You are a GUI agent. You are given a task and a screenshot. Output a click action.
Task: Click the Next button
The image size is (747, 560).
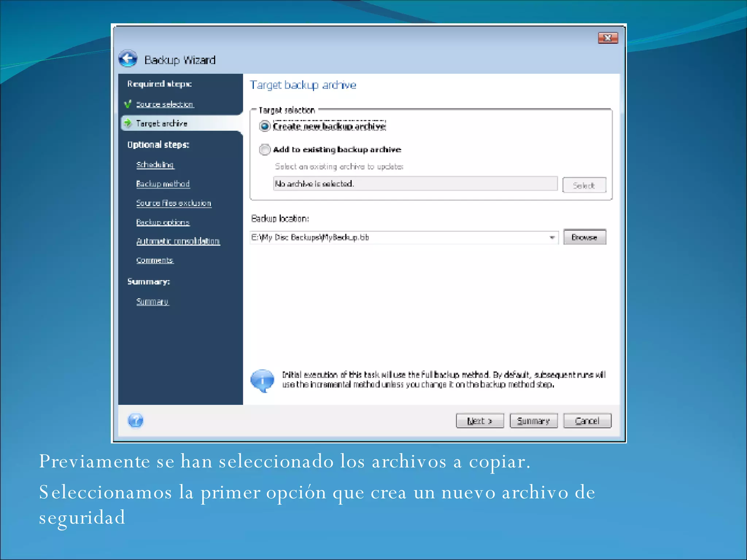point(480,421)
